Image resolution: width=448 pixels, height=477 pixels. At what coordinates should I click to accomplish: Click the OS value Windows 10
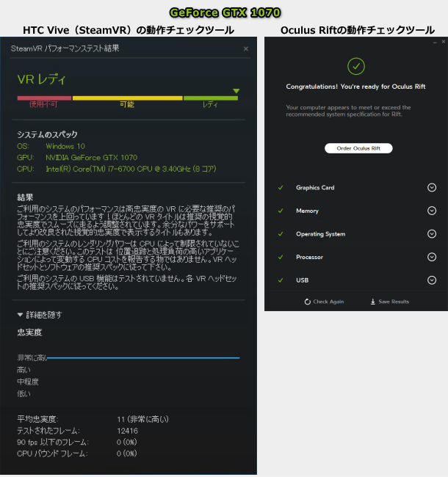(x=65, y=146)
